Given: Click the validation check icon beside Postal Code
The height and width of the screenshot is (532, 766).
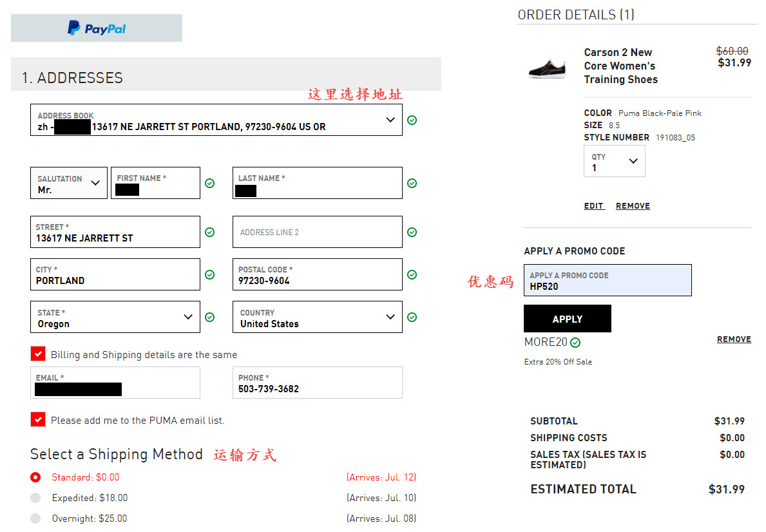Looking at the screenshot, I should pyautogui.click(x=412, y=274).
